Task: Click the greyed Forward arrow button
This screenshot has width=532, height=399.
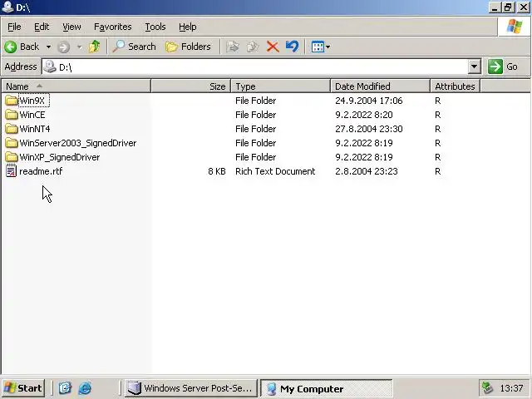Action: 63,47
